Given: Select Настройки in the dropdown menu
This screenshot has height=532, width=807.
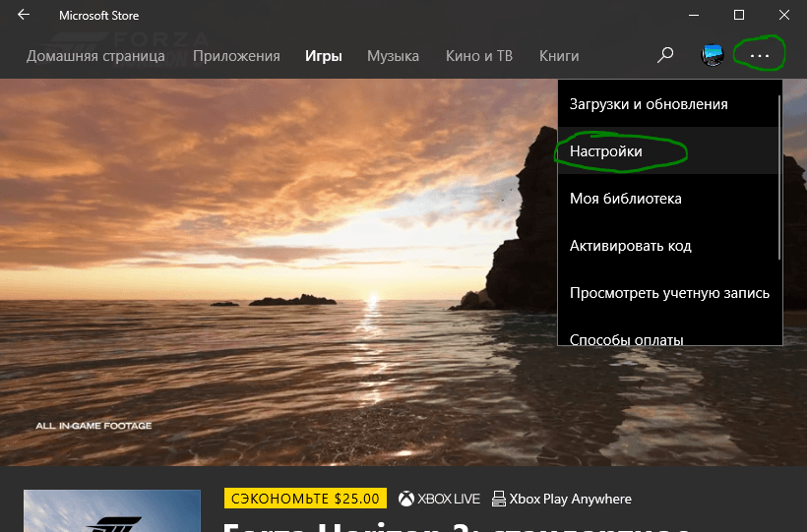Looking at the screenshot, I should click(x=668, y=150).
